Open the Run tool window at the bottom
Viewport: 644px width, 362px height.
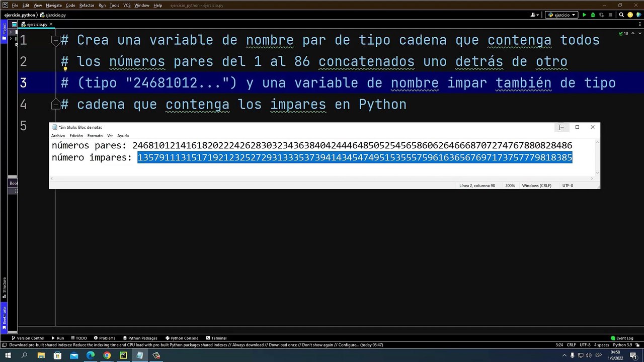click(58, 338)
